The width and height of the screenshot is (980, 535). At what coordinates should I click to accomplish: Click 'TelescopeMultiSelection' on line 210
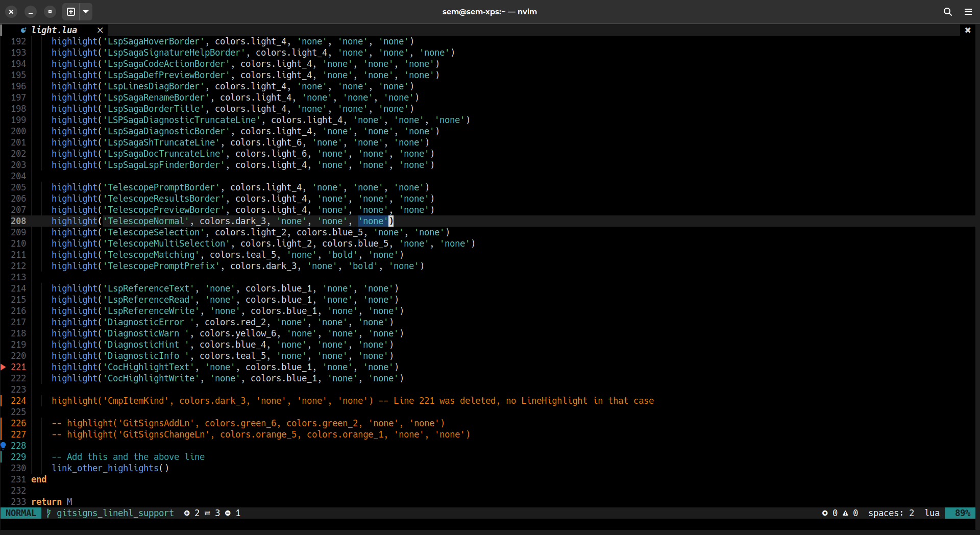click(x=166, y=244)
